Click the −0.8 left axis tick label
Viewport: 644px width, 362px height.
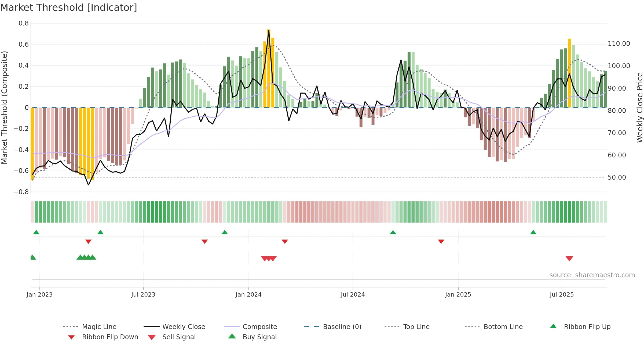click(21, 192)
